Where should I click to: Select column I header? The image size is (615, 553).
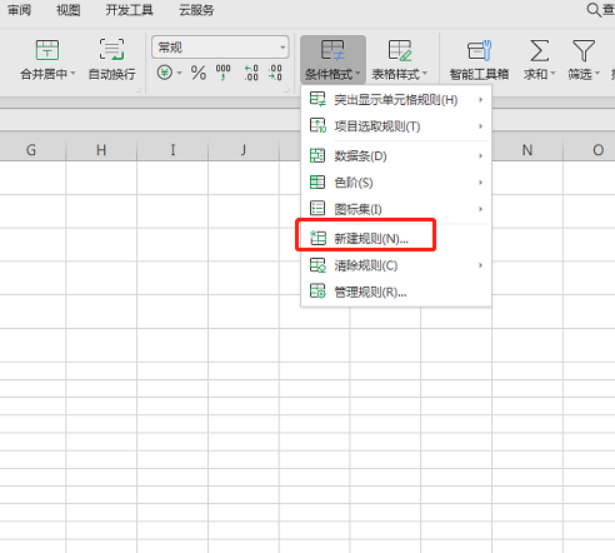coord(173,150)
